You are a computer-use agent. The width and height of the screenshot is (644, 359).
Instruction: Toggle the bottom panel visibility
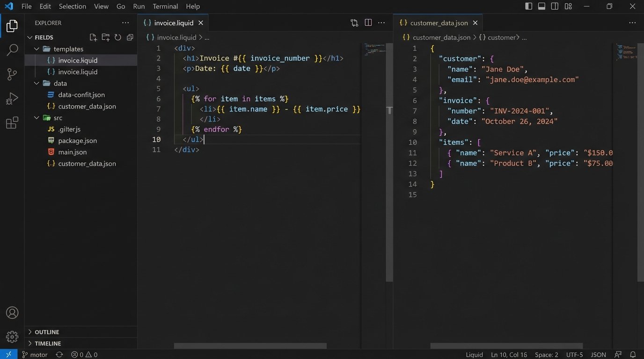[x=542, y=6]
